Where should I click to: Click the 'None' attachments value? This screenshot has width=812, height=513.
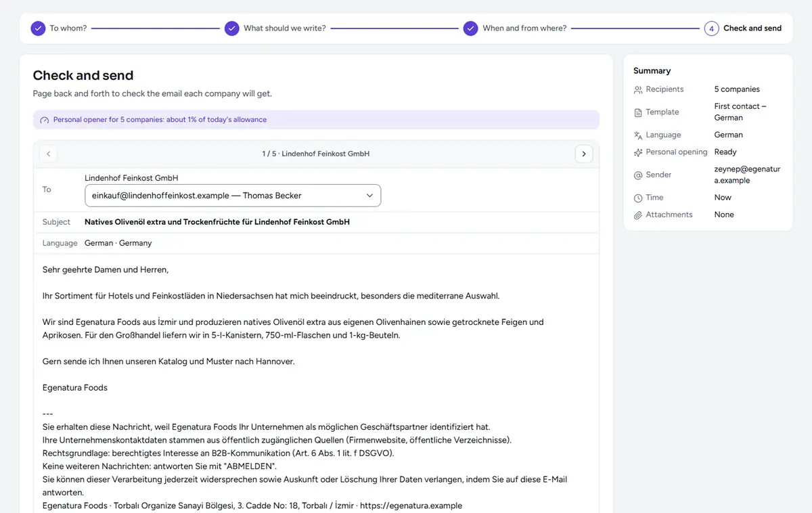(x=724, y=215)
